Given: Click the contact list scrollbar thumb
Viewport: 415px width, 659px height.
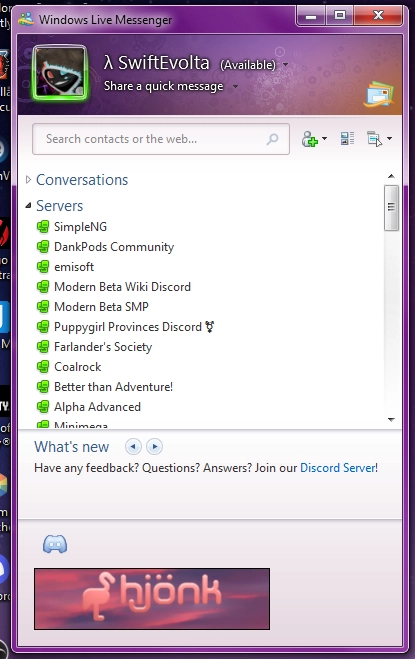Looking at the screenshot, I should 391,207.
